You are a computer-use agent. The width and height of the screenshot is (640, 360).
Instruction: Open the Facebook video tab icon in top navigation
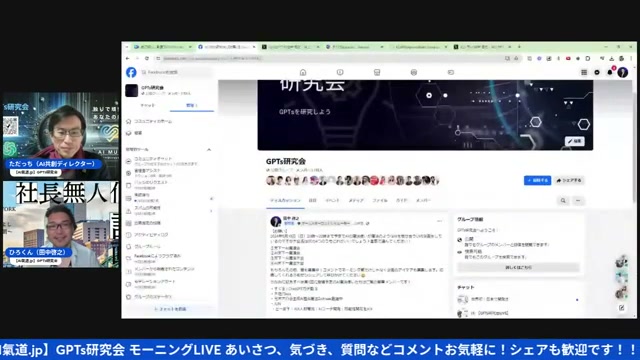tap(340, 72)
